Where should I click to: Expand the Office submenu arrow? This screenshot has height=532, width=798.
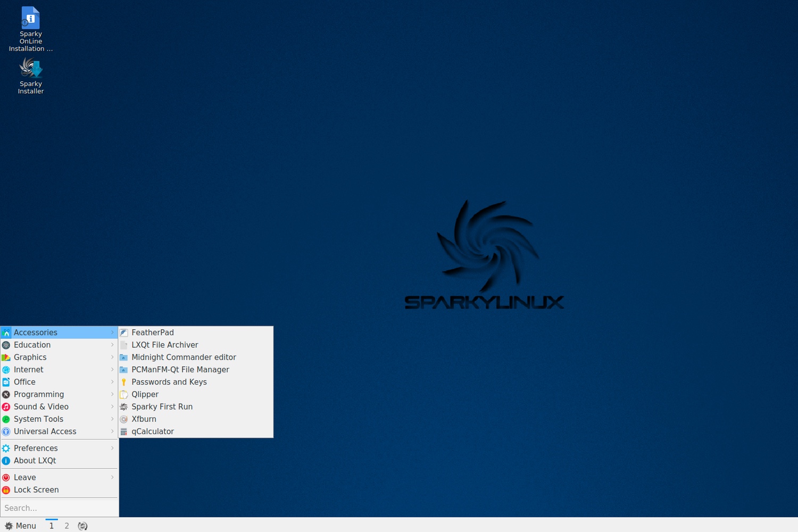tap(112, 382)
